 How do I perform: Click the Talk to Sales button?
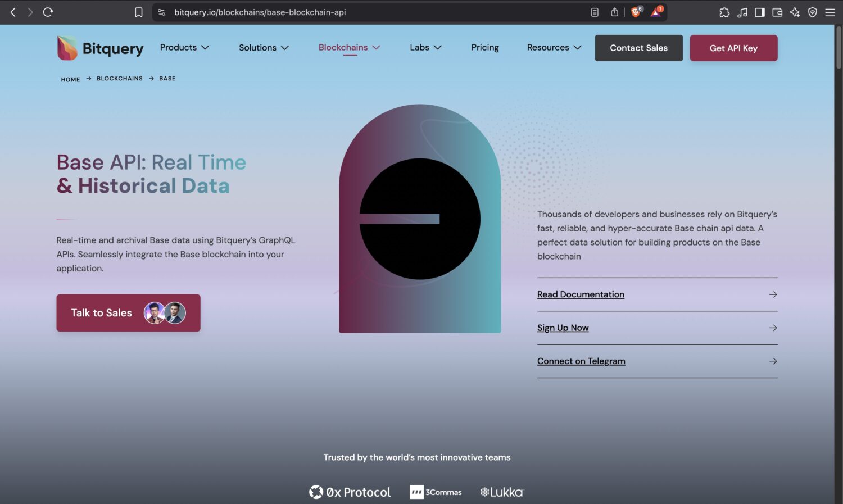[128, 313]
